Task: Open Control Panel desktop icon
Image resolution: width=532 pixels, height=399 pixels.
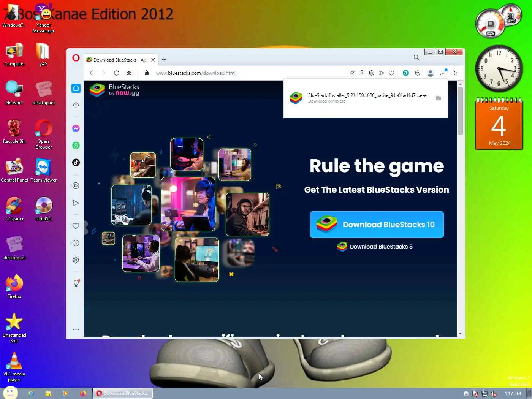Action: click(14, 171)
